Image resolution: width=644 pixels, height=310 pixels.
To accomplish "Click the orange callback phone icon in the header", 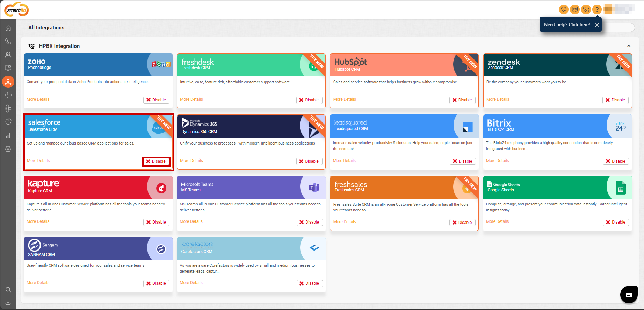I will pyautogui.click(x=586, y=9).
